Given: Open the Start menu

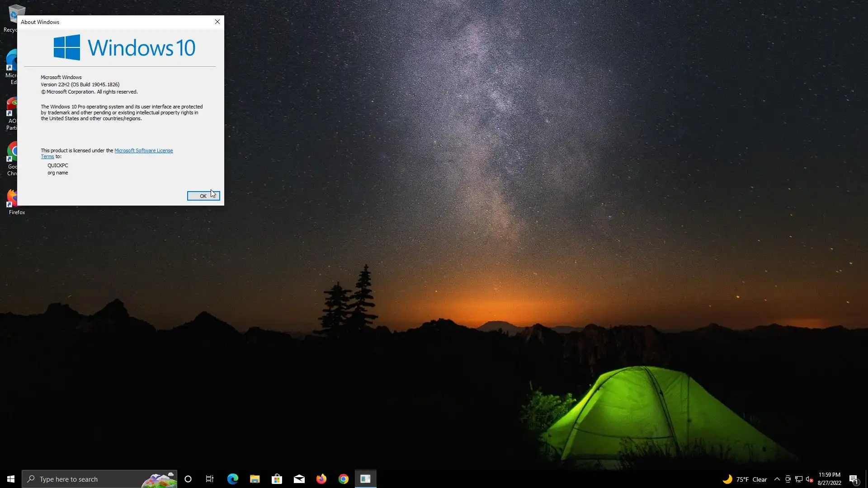Looking at the screenshot, I should pos(11,479).
